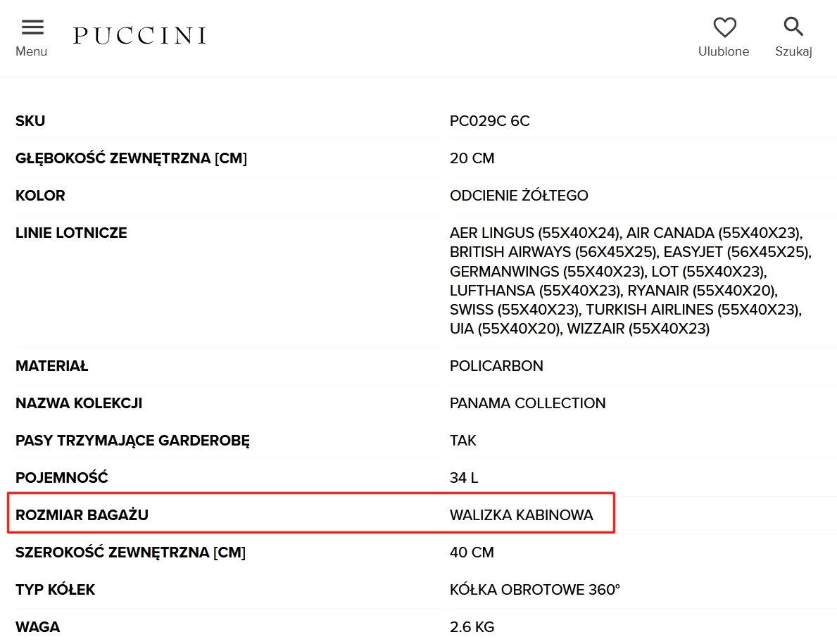Click the Rozmiar bagażu label
837x644 pixels.
[82, 515]
